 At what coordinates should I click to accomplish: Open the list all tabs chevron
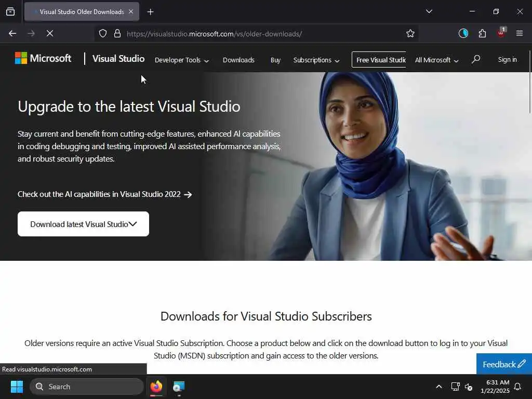(429, 11)
